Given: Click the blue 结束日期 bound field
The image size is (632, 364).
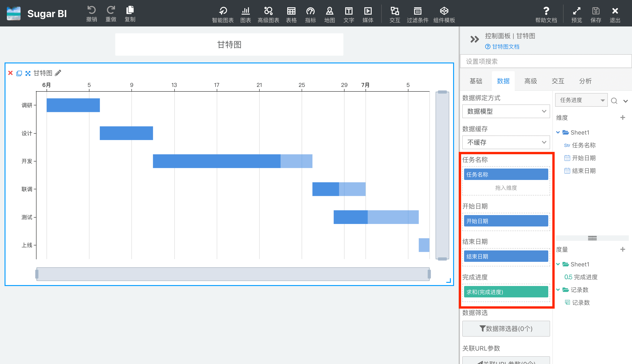Looking at the screenshot, I should tap(506, 256).
